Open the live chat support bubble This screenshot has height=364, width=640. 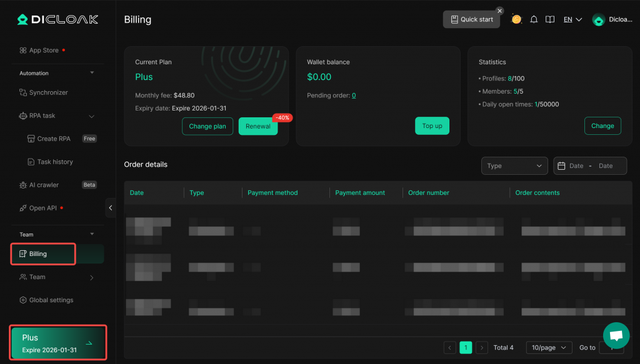coord(616,335)
